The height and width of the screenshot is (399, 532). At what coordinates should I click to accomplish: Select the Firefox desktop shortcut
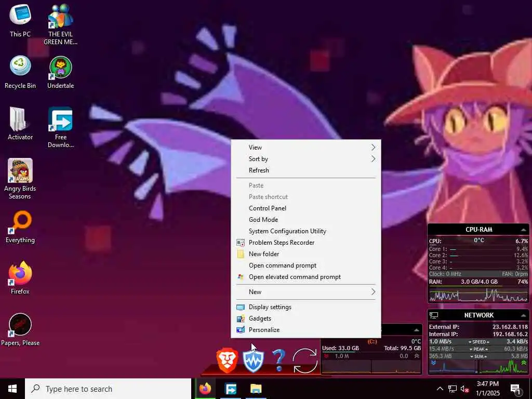(x=20, y=277)
